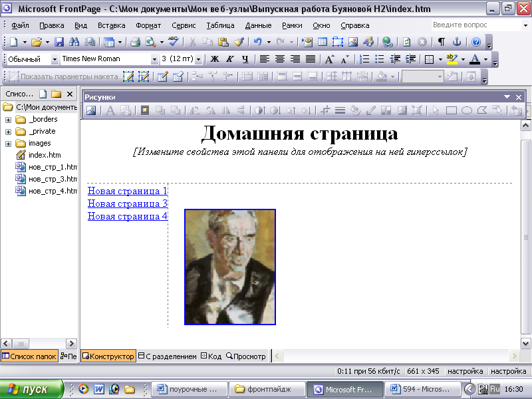The width and height of the screenshot is (532, 399).
Task: Click the Refresh page icon
Action: (406, 42)
